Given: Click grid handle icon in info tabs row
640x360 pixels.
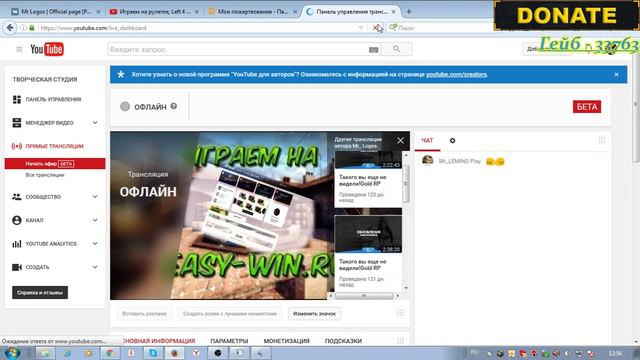Looking at the screenshot, I should click(400, 340).
